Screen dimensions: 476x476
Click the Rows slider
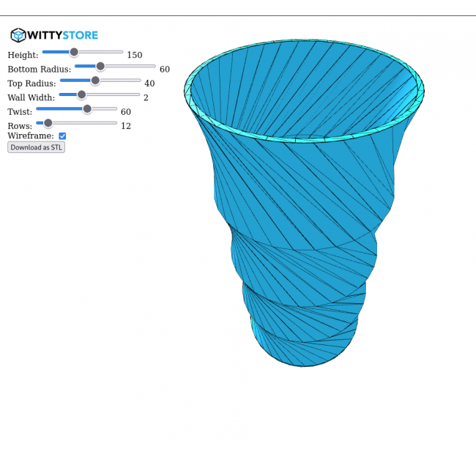(76, 123)
